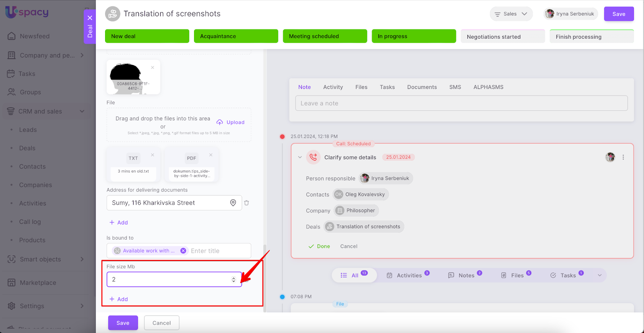The image size is (644, 333).
Task: Expand more timeline filter options
Action: tap(600, 275)
